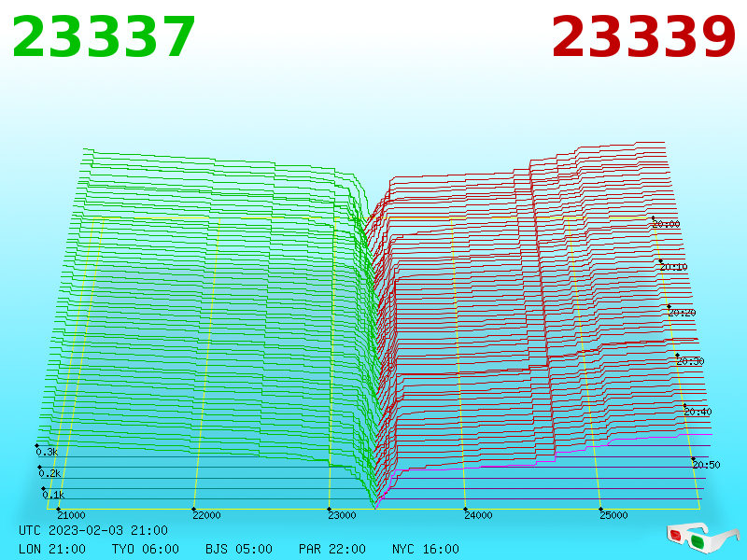Click the BJS 05:00 clock

point(239,549)
